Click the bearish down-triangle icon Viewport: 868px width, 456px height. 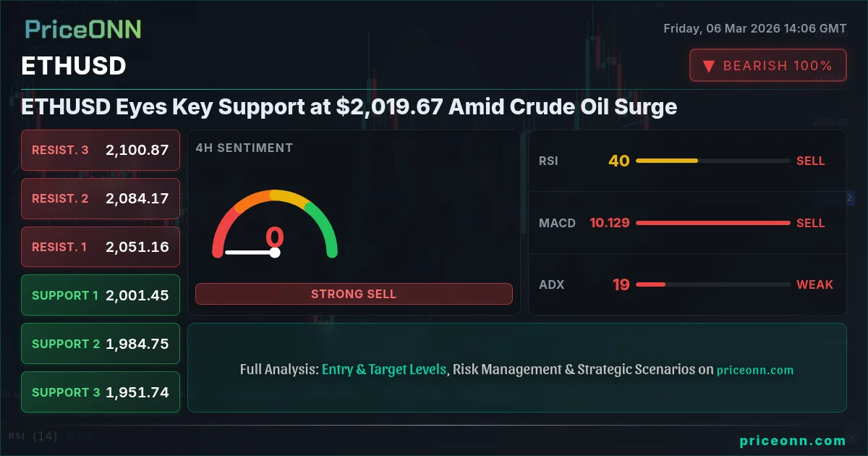(x=709, y=66)
